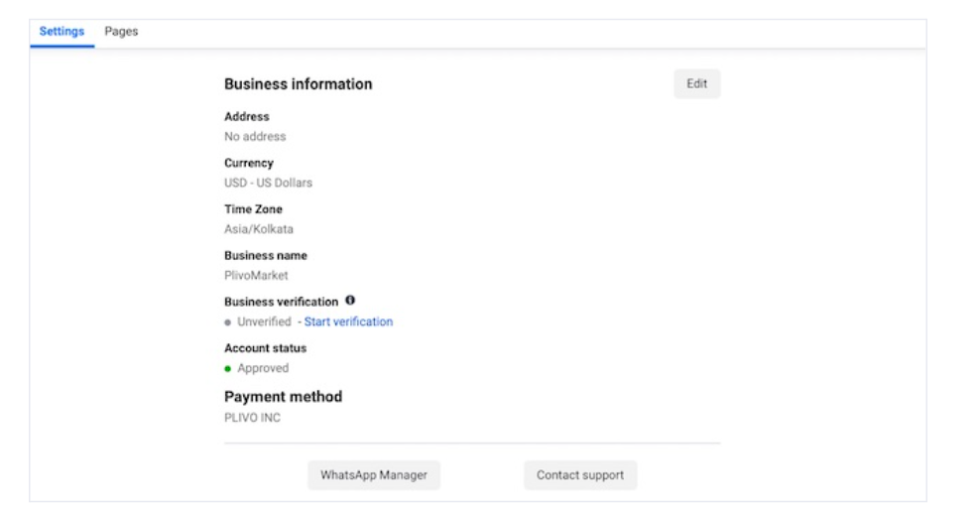This screenshot has height=511, width=980.
Task: Follow the Start verification link
Action: click(348, 321)
